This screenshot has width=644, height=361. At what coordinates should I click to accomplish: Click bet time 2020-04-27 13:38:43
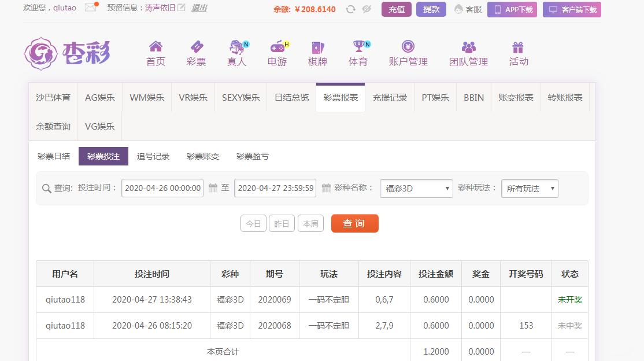coord(152,300)
